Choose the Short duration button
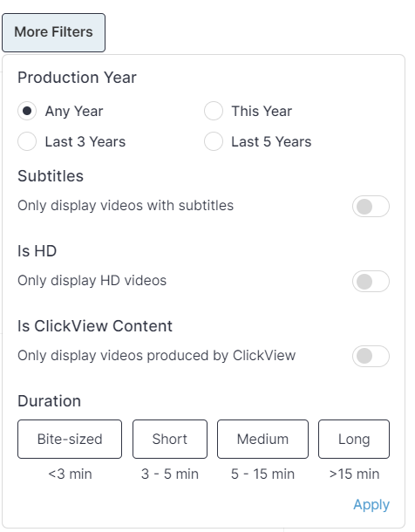 [170, 439]
